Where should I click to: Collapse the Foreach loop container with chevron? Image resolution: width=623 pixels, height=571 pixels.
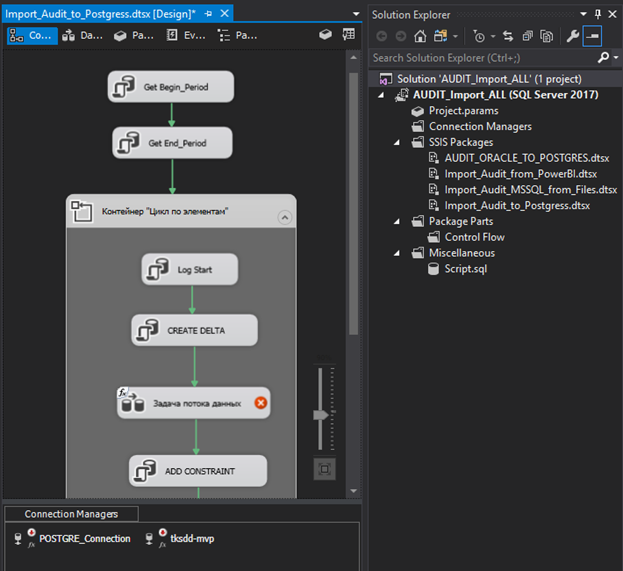point(284,217)
